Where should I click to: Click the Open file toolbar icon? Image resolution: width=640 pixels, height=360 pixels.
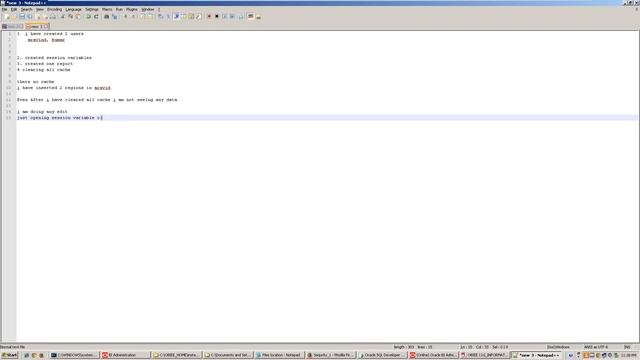click(14, 16)
